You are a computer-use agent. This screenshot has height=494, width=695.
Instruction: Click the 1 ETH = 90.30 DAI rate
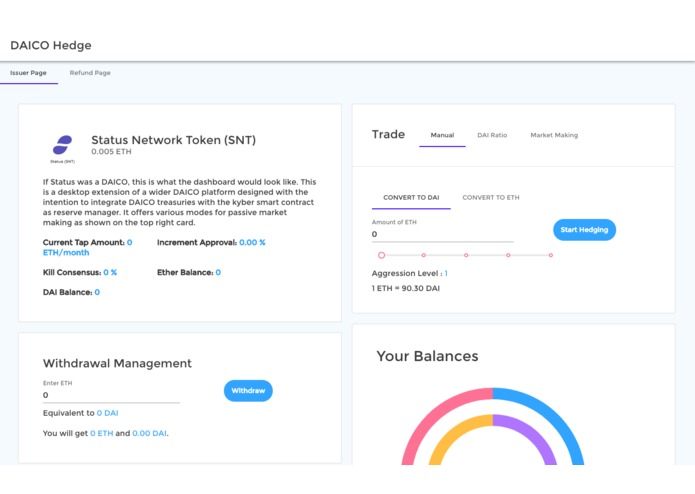click(x=406, y=288)
